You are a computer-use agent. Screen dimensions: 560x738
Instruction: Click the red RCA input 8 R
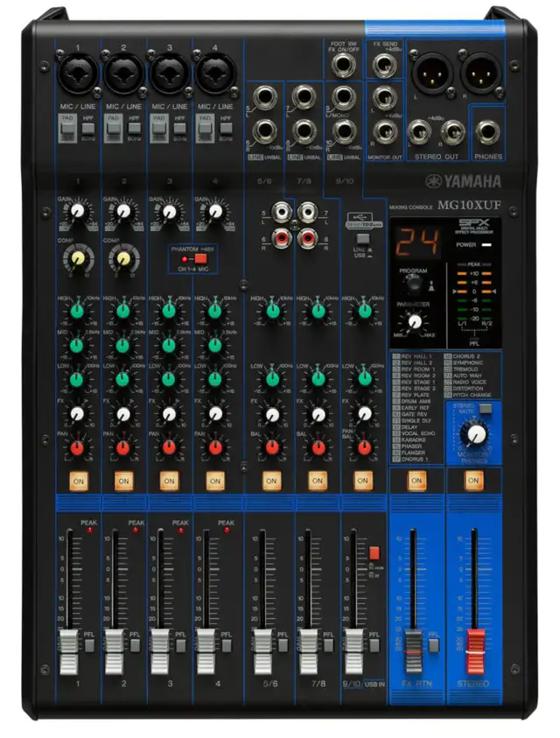pyautogui.click(x=307, y=236)
